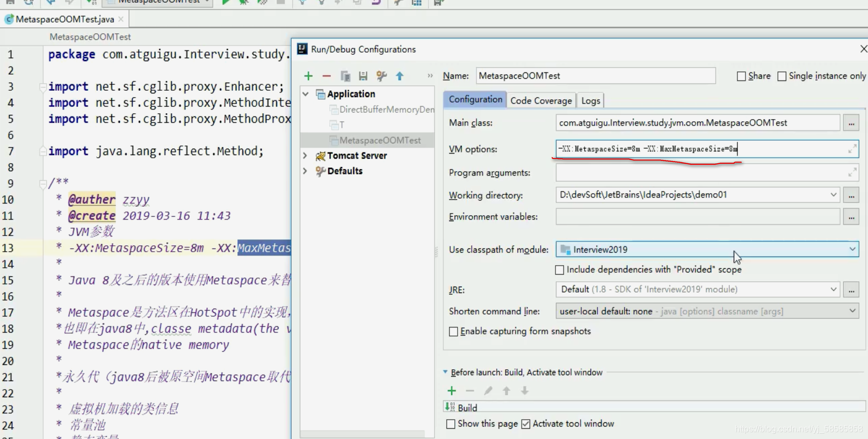Screen dimensions: 868x439
Task: Select the Application node label
Action: coord(351,94)
